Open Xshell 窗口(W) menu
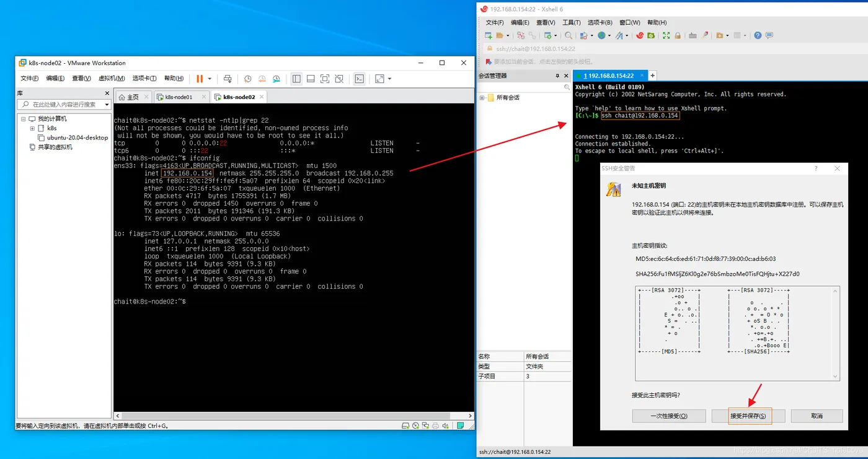This screenshot has width=868, height=459. (x=629, y=22)
